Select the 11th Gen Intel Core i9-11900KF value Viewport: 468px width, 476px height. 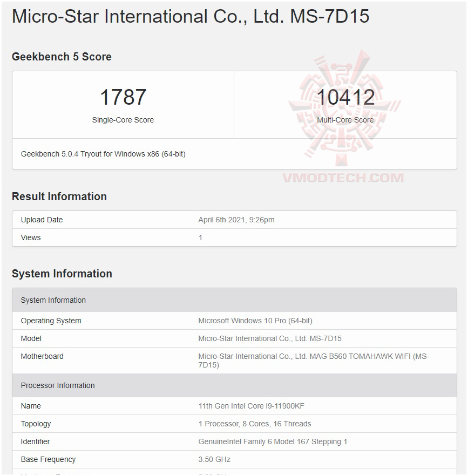click(251, 406)
